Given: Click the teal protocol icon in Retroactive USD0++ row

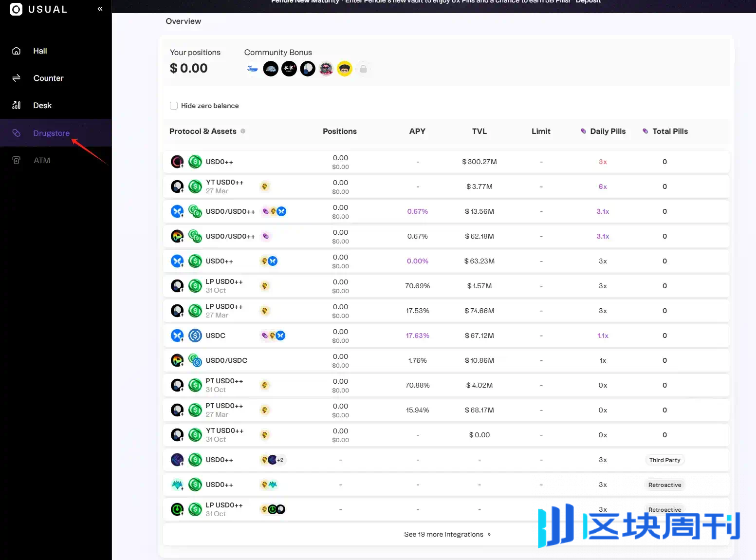Looking at the screenshot, I should point(177,485).
